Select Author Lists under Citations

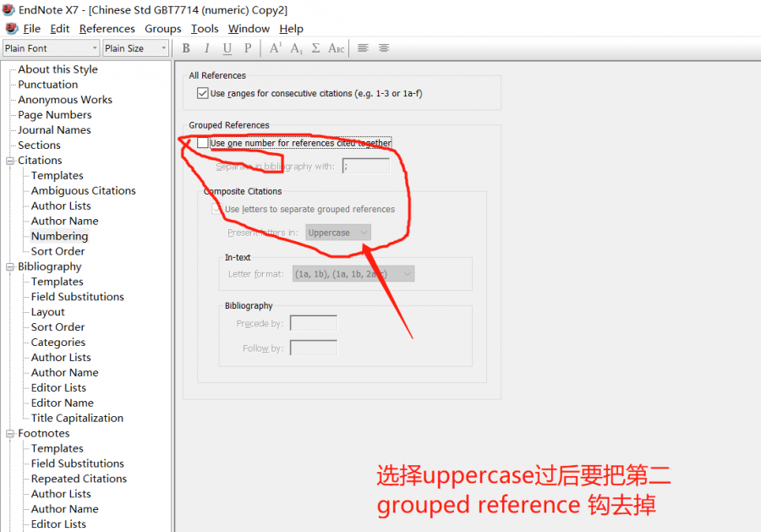61,206
